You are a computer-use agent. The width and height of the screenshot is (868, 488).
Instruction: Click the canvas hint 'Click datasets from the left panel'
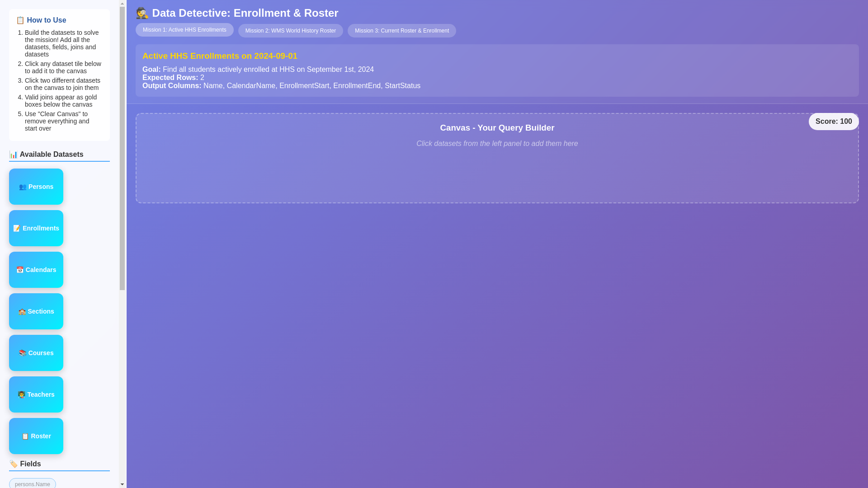tap(497, 144)
